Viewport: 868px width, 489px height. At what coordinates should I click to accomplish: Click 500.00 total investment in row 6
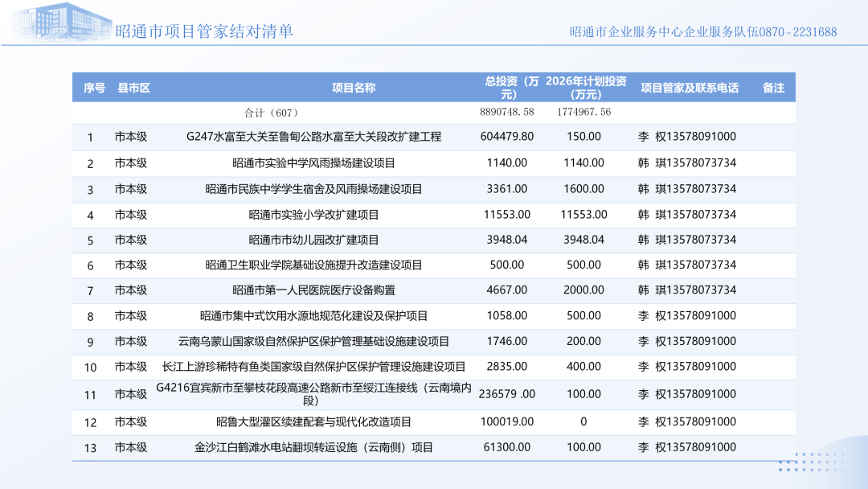point(507,265)
